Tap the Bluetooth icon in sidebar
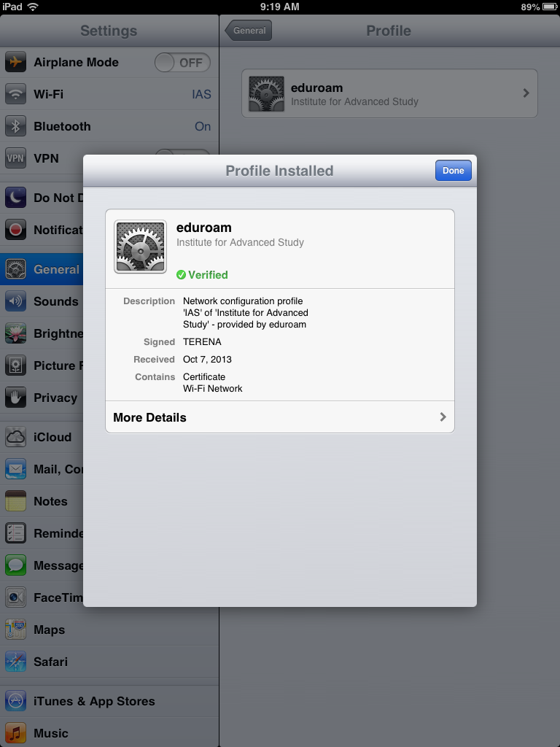This screenshot has height=747, width=560. (15, 126)
